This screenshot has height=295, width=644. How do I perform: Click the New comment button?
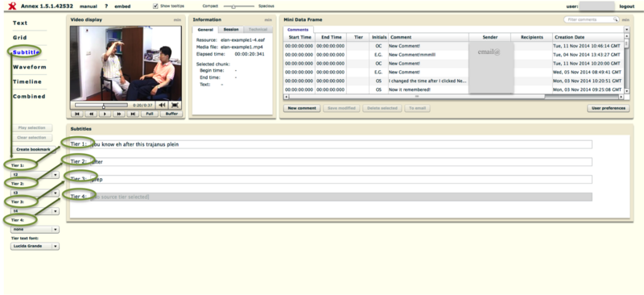pyautogui.click(x=302, y=108)
